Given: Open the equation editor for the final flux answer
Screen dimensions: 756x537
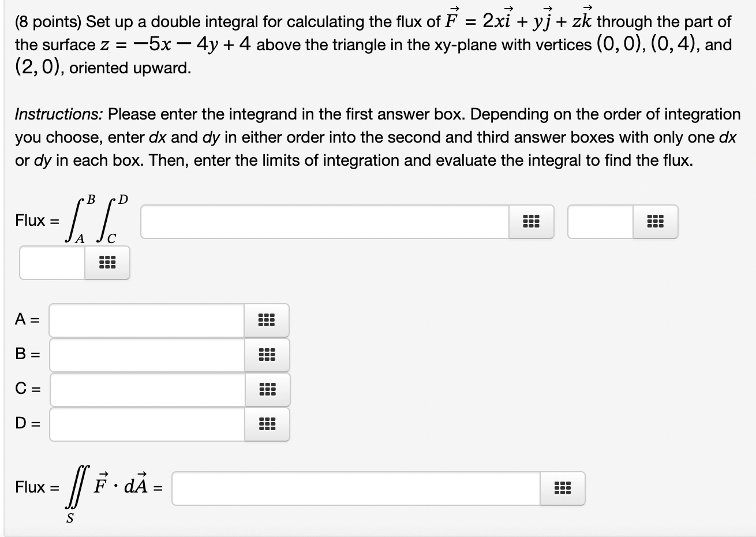Looking at the screenshot, I should pyautogui.click(x=562, y=488).
